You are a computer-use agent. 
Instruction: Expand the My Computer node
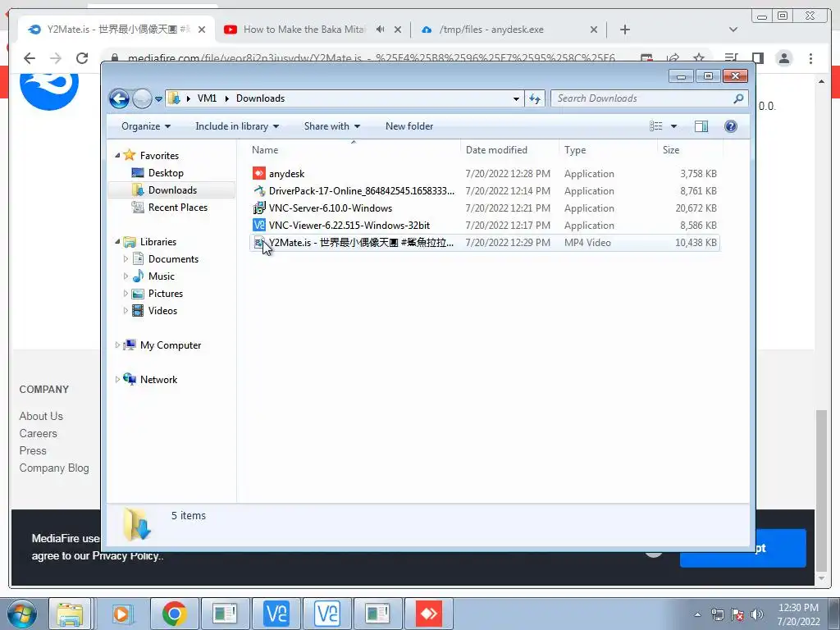[117, 345]
